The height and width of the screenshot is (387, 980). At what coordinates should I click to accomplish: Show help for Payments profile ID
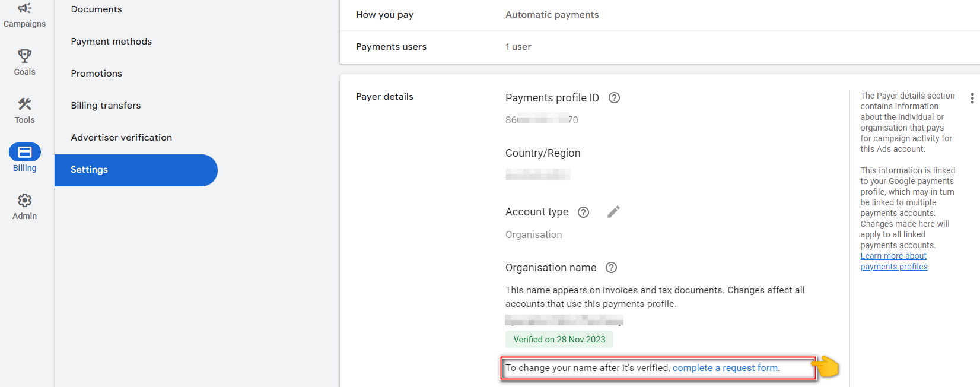click(x=615, y=98)
